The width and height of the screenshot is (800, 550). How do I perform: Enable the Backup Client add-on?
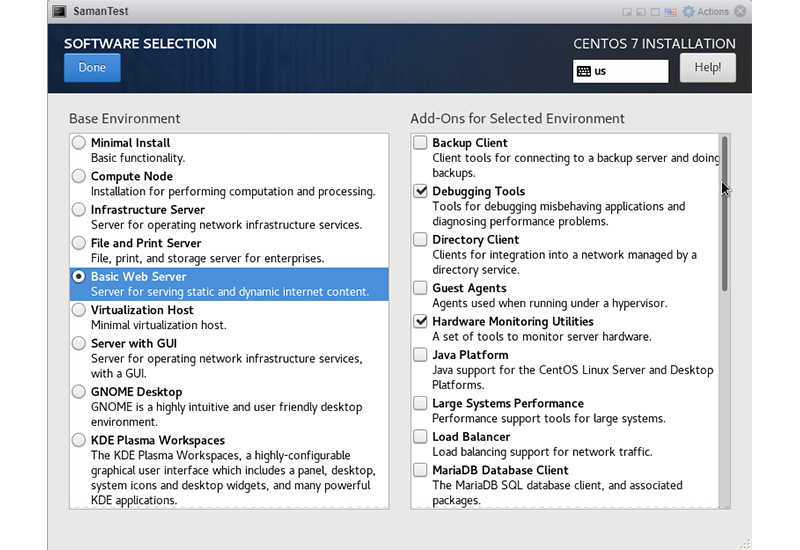[421, 143]
